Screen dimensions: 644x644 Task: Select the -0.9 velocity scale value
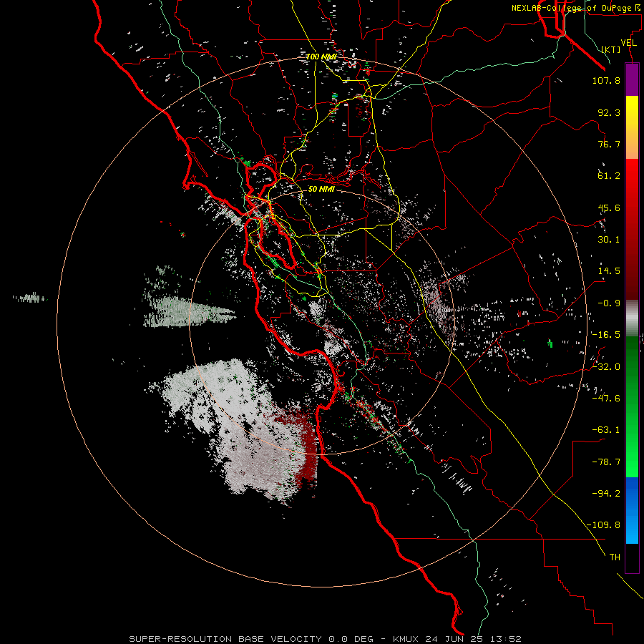609,303
